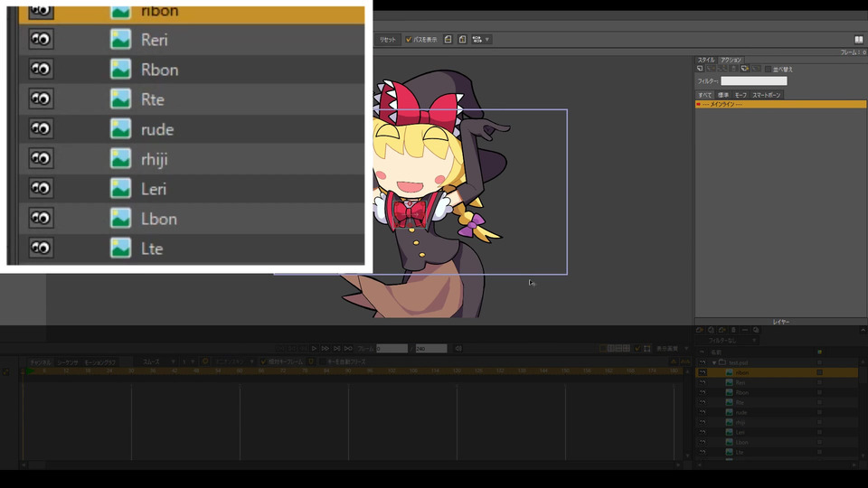Hide the rude layer with its eye icon

702,412
